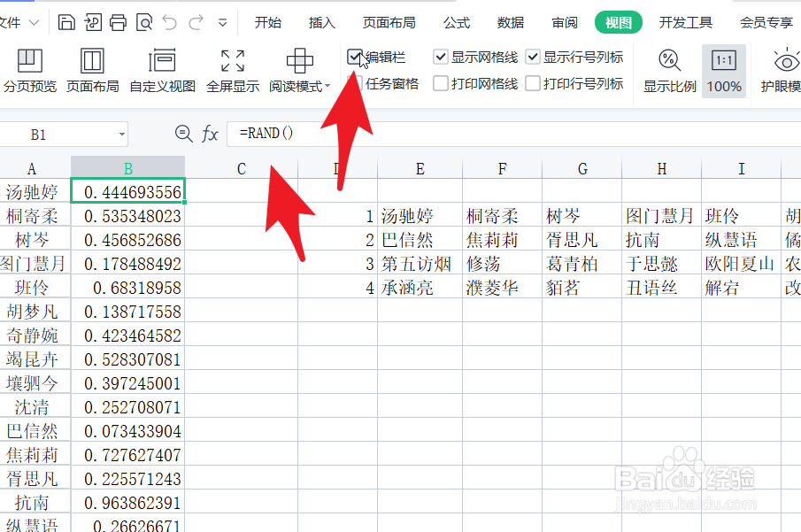
Task: Click the 1:1 100% zoom icon
Action: 723,60
